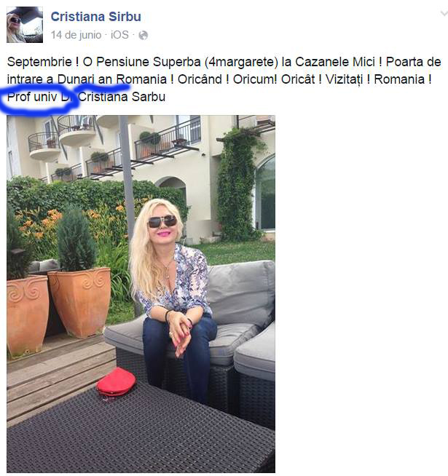This screenshot has height=476, width=448.
Task: Click the globe public-audience icon
Action: pyautogui.click(x=144, y=36)
